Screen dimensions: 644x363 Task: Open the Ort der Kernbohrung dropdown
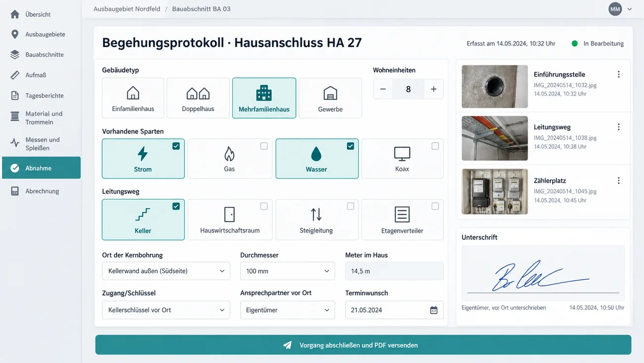pos(166,271)
